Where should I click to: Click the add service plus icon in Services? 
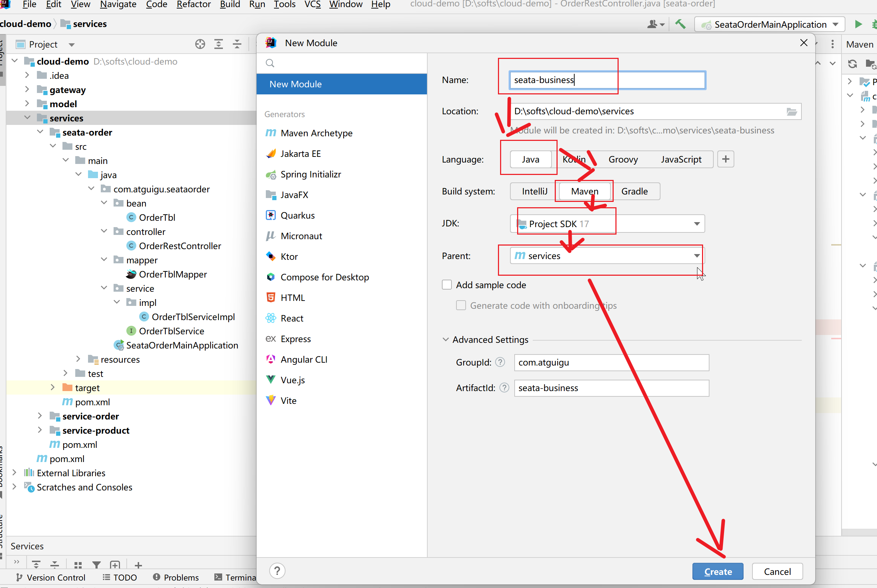(138, 565)
